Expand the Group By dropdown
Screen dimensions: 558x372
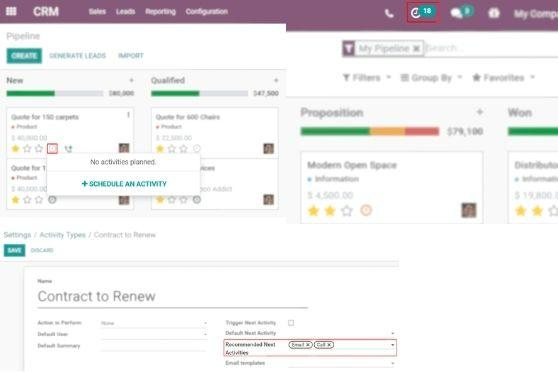(431, 78)
